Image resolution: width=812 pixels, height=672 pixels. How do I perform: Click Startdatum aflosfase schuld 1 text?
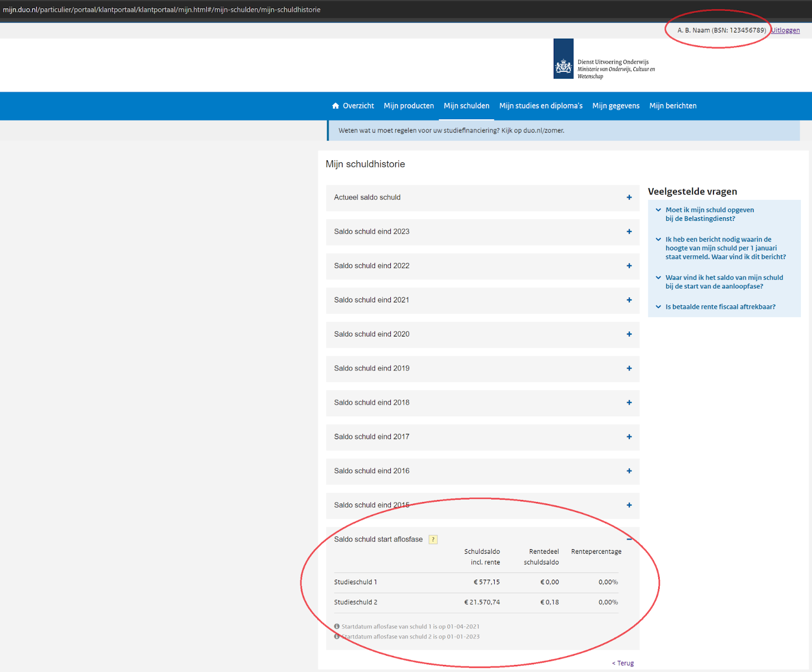(x=411, y=626)
